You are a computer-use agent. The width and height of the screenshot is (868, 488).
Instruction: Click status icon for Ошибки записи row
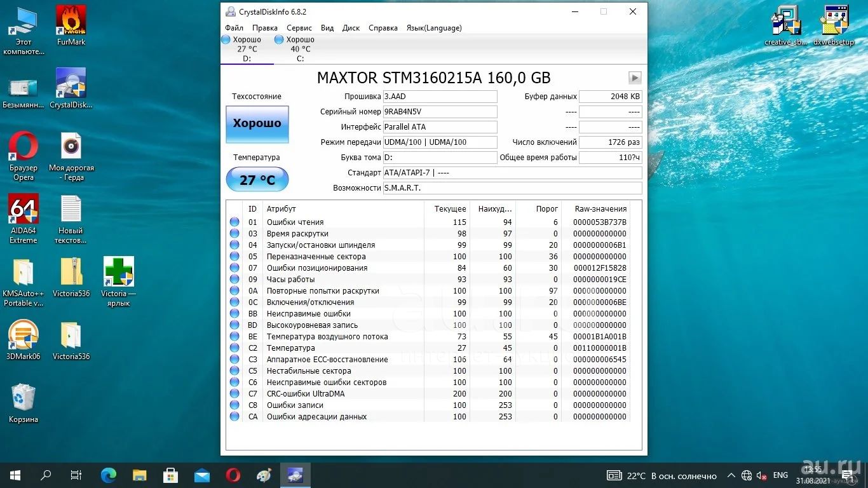234,405
